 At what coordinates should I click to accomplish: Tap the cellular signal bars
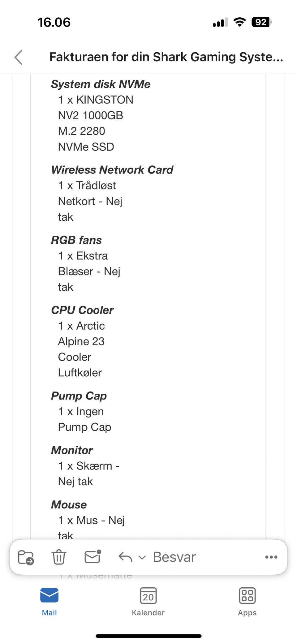220,23
